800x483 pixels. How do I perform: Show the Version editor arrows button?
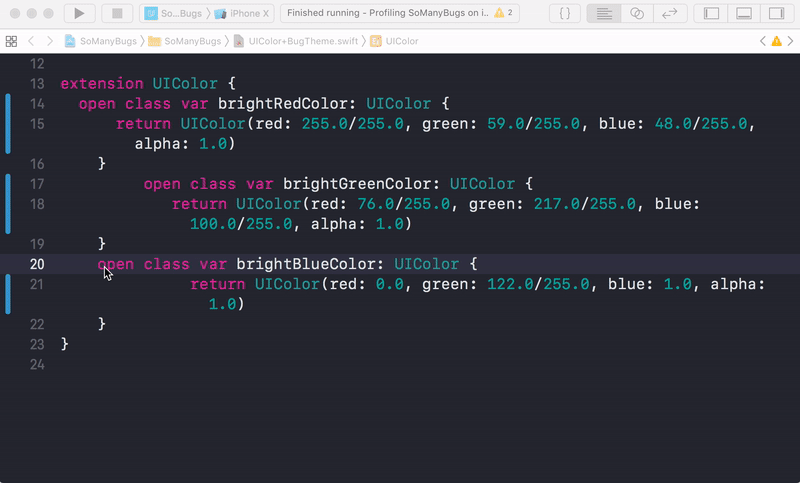(x=670, y=13)
